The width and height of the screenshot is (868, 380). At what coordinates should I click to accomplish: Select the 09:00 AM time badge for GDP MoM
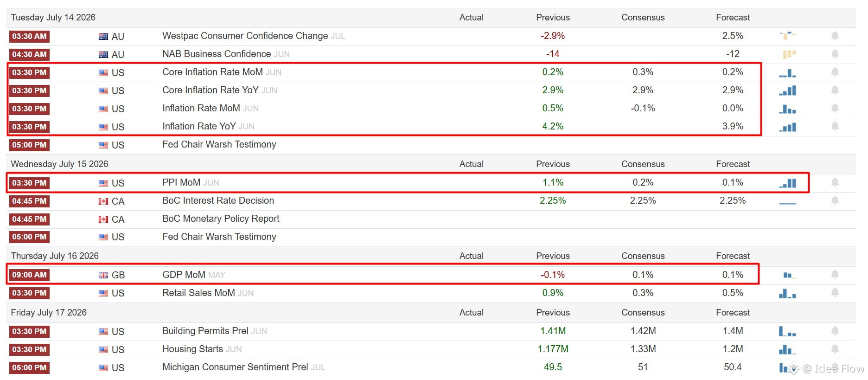[x=29, y=275]
